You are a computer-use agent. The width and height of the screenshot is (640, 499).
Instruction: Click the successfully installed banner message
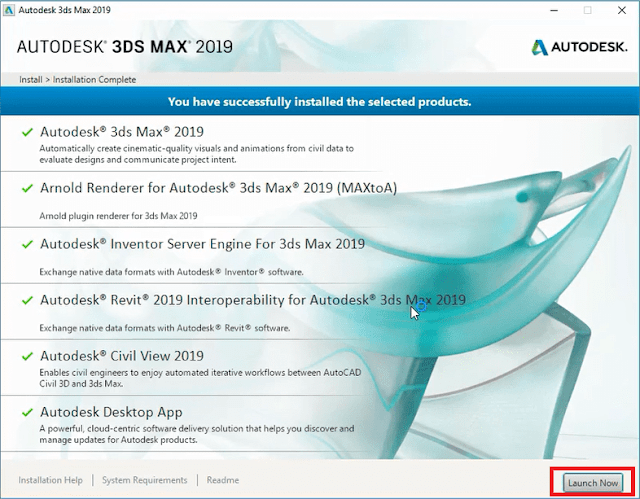pos(320,102)
